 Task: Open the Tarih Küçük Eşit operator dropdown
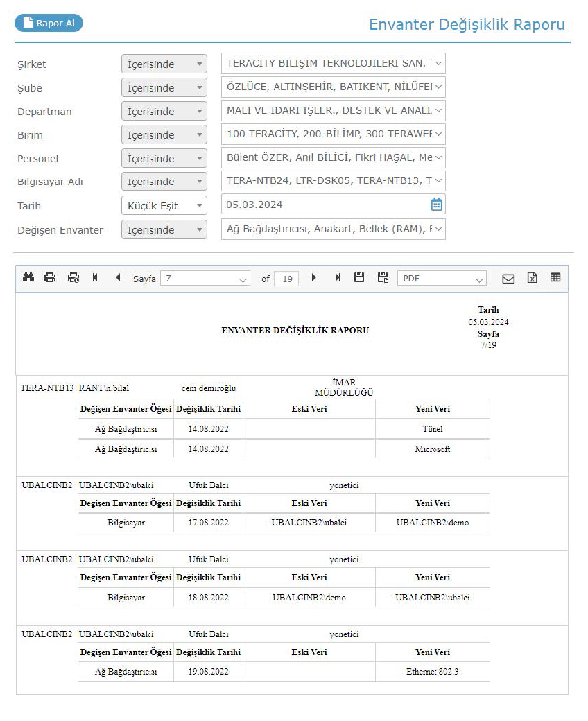coord(164,205)
